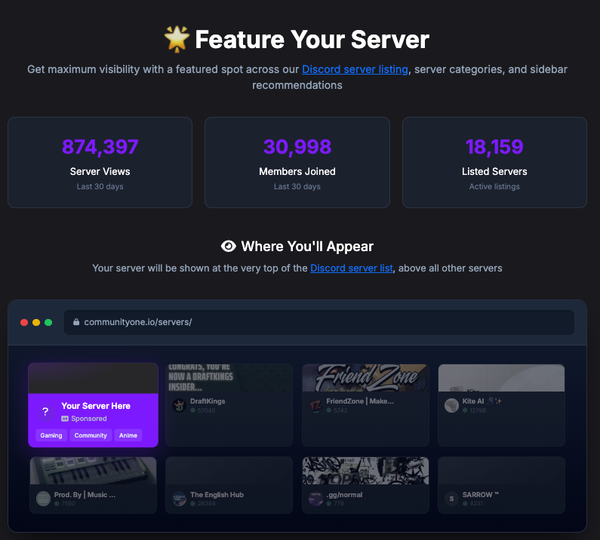This screenshot has width=600, height=540.
Task: Click the 18,159 Listed Servers number
Action: point(494,147)
